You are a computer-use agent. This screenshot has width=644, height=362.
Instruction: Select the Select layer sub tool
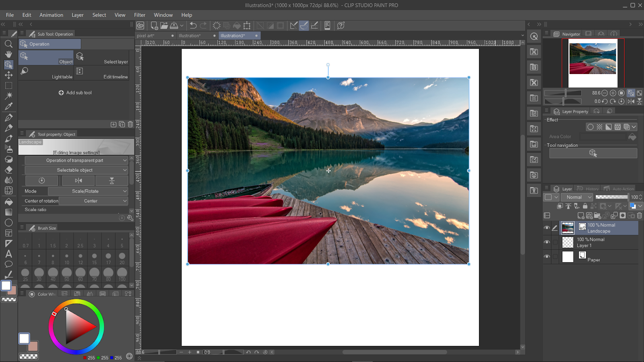point(102,58)
